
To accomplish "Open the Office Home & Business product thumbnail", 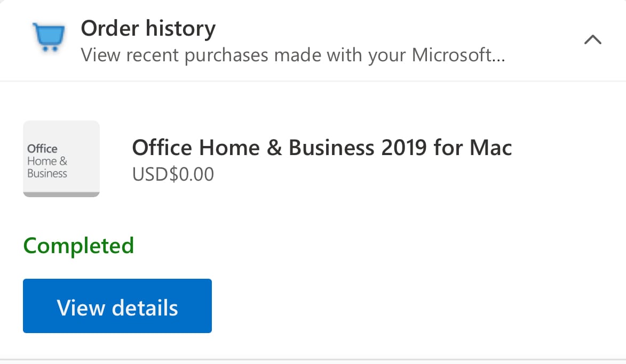I will [x=61, y=158].
